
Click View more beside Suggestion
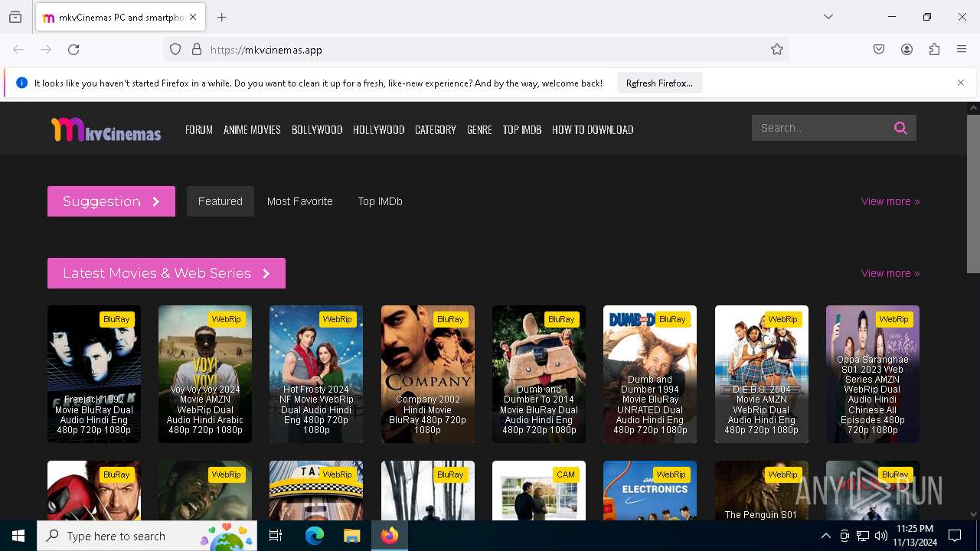pyautogui.click(x=890, y=201)
